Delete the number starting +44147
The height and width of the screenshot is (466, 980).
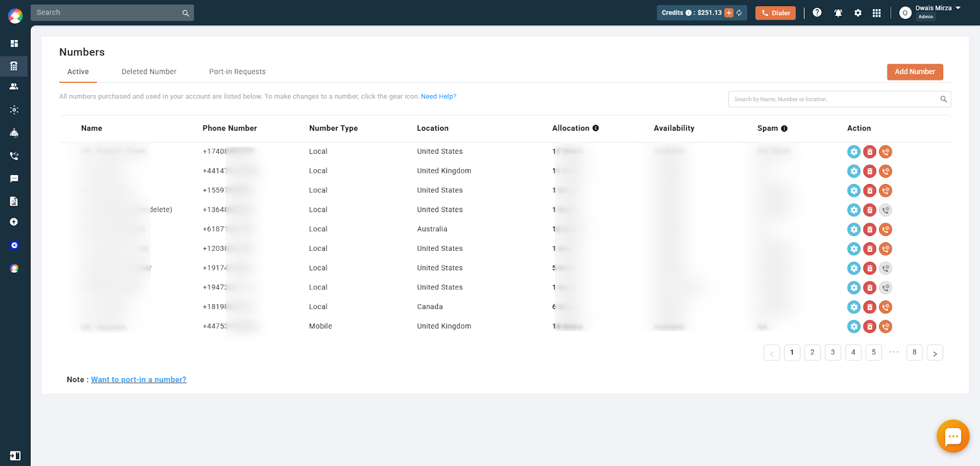(x=870, y=171)
